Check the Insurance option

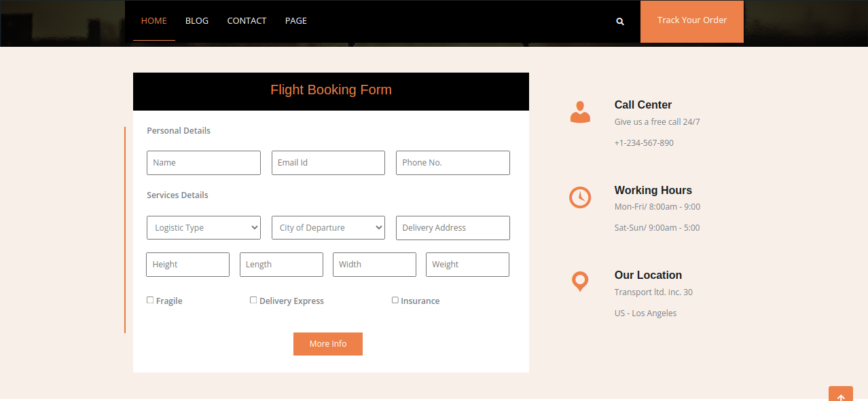click(395, 300)
